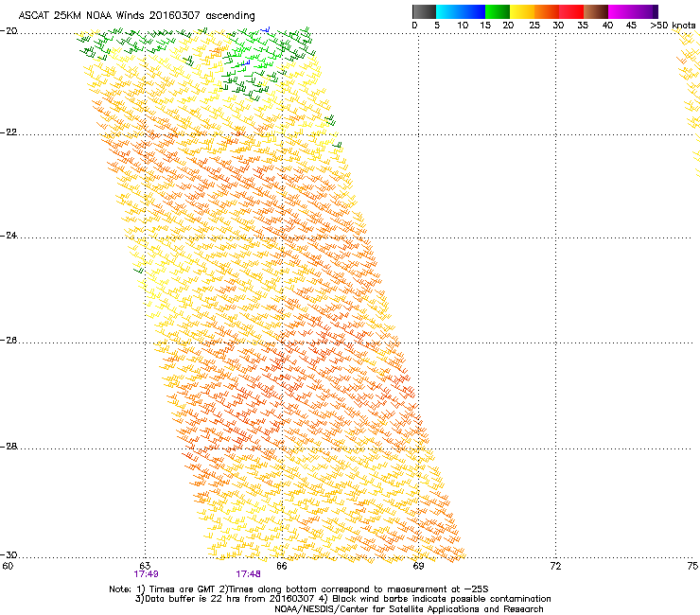Click the purple '17:49' swath time label
The width and height of the screenshot is (700, 615).
click(x=146, y=574)
